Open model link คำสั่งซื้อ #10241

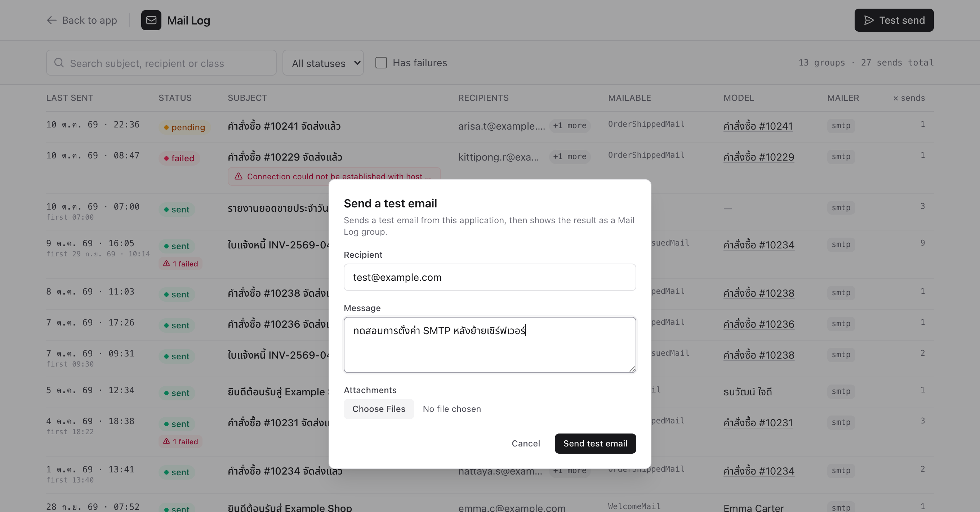pos(758,126)
